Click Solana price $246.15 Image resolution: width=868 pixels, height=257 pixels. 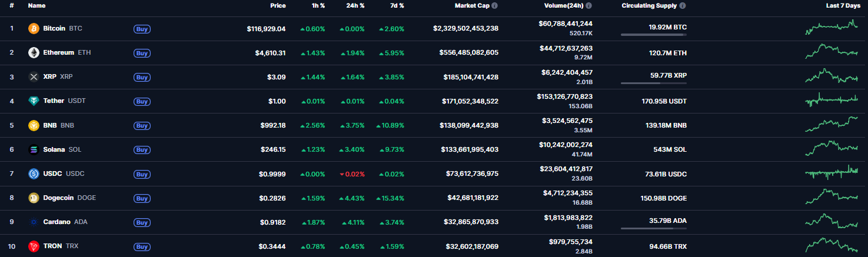[x=273, y=149]
